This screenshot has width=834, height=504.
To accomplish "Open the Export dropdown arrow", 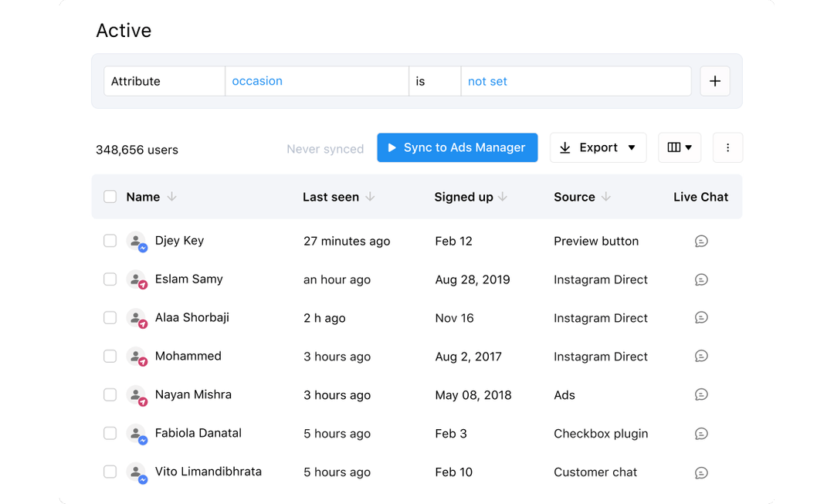I will tap(633, 147).
